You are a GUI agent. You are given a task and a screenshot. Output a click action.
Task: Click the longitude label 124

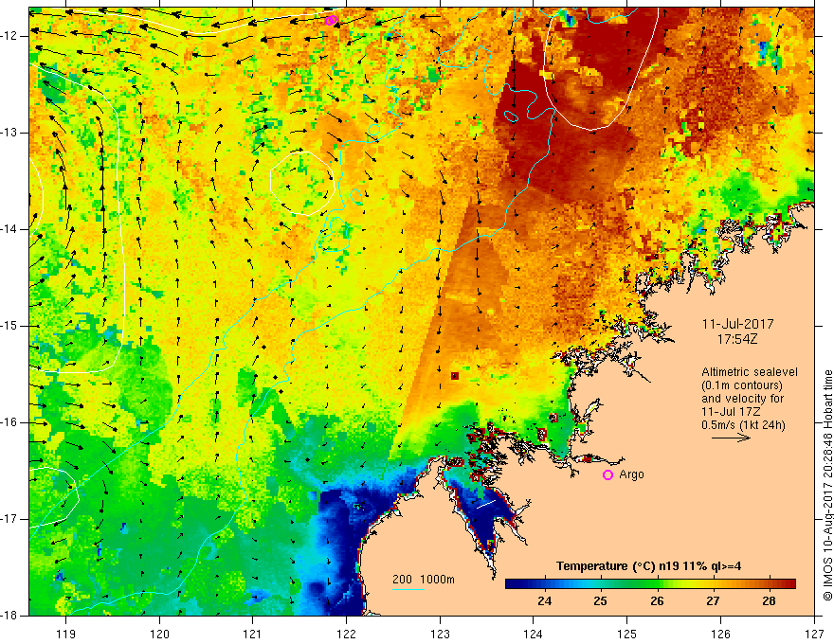(534, 634)
